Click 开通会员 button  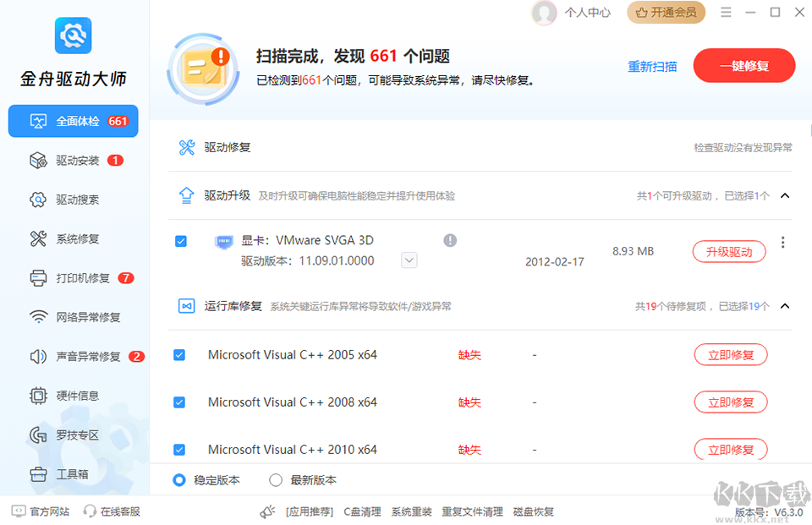666,13
